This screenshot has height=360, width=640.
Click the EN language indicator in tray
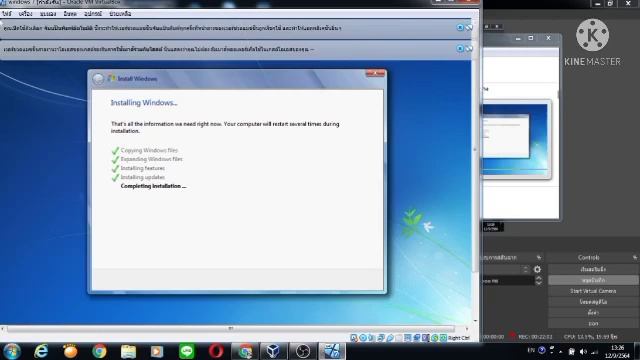(x=531, y=350)
